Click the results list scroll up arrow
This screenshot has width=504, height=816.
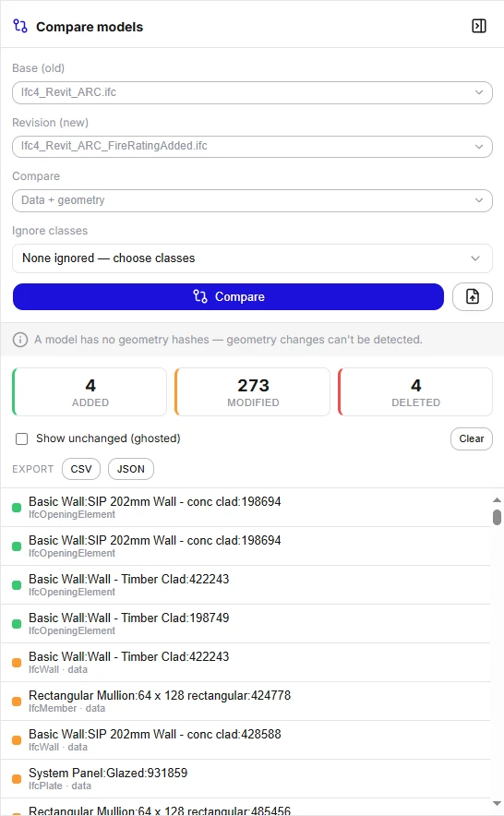tap(497, 499)
